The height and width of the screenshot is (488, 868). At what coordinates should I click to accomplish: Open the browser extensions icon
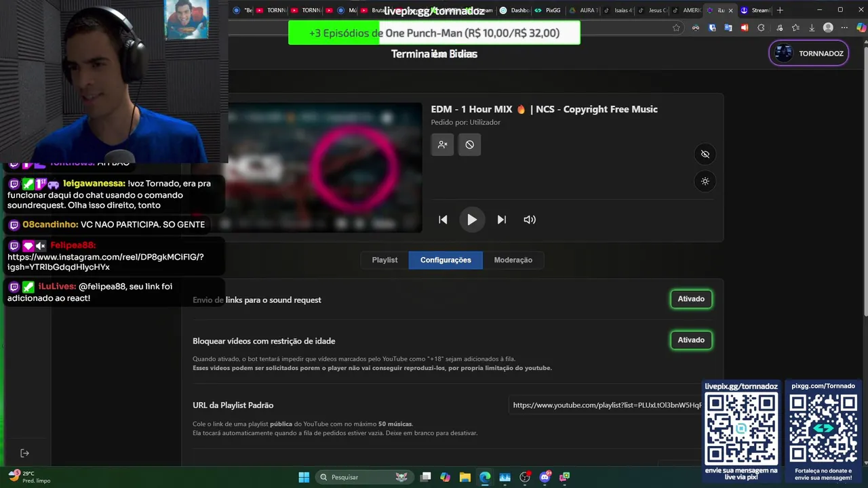[761, 28]
